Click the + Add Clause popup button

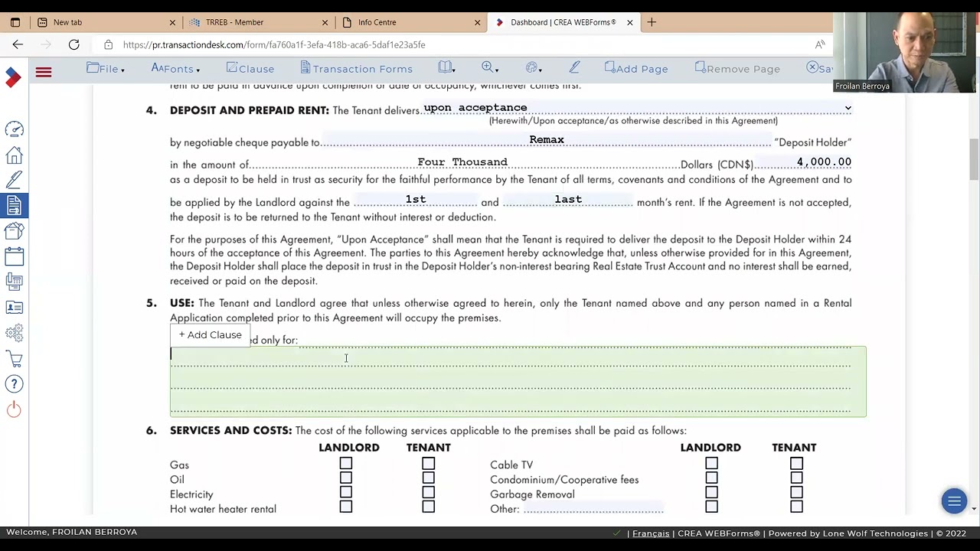tap(210, 335)
